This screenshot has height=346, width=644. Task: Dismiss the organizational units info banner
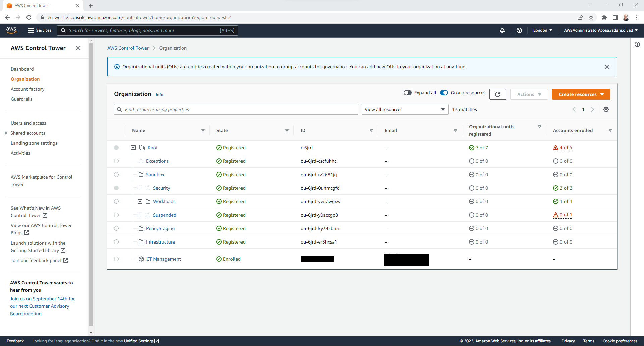pos(607,66)
